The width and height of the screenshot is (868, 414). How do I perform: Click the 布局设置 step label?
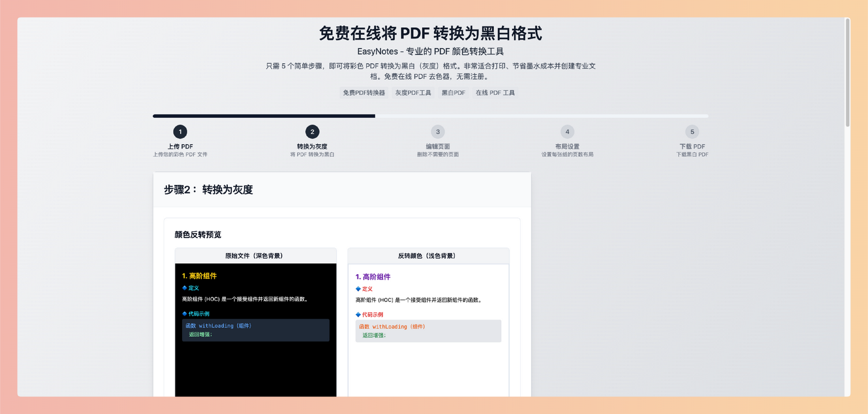click(x=567, y=146)
